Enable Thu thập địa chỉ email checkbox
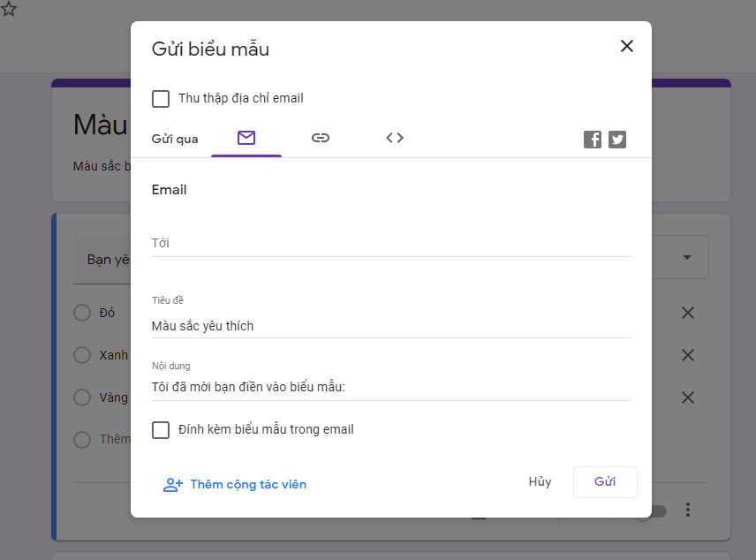Viewport: 756px width, 560px height. point(161,99)
